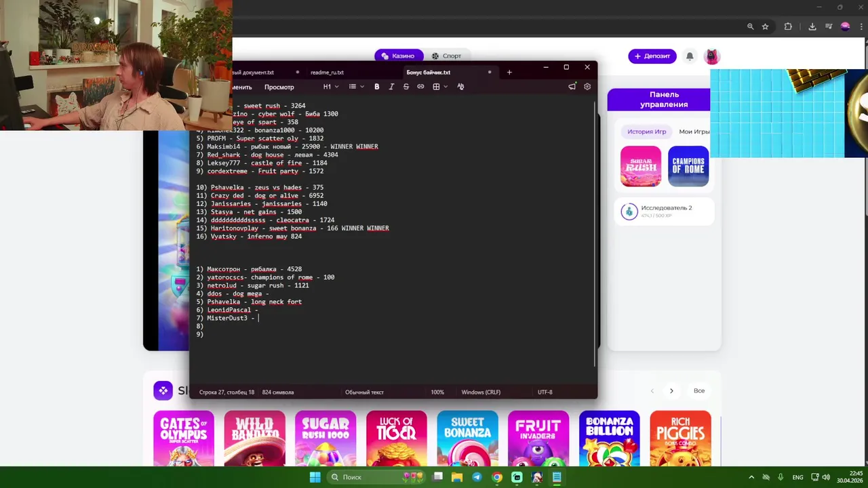This screenshot has width=868, height=488.
Task: Click the Депозит button
Action: point(652,56)
